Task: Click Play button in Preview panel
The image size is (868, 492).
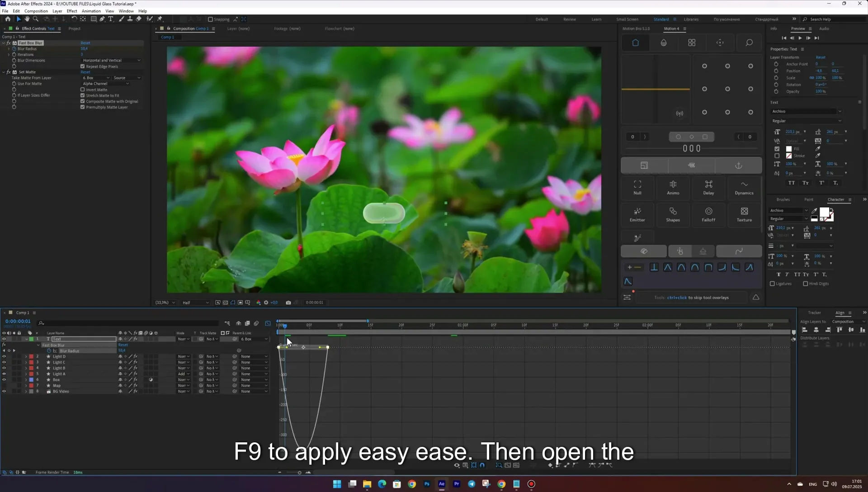Action: pos(800,38)
